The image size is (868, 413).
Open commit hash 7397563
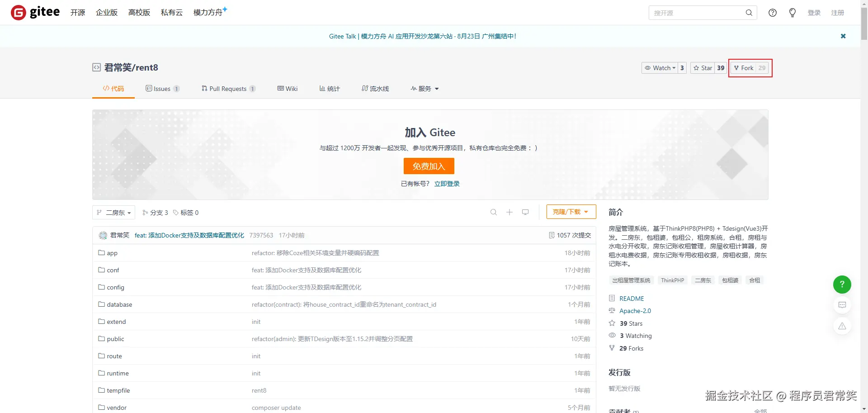(261, 235)
